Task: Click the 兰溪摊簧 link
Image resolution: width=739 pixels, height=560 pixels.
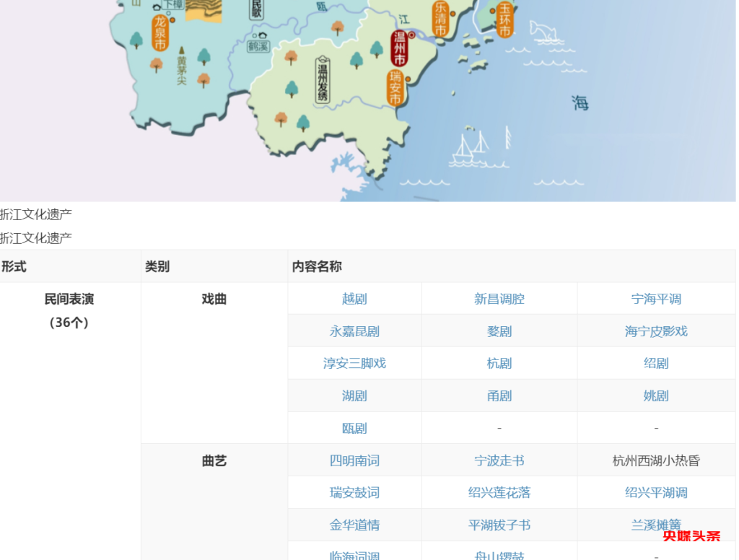Action: 655,525
